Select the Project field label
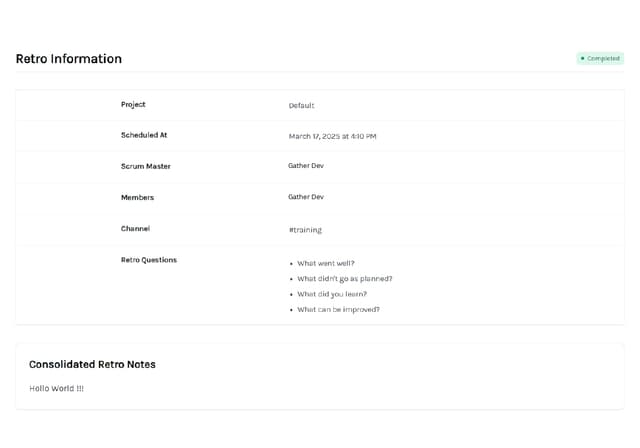Screen dimensions: 640x448 pos(133,104)
